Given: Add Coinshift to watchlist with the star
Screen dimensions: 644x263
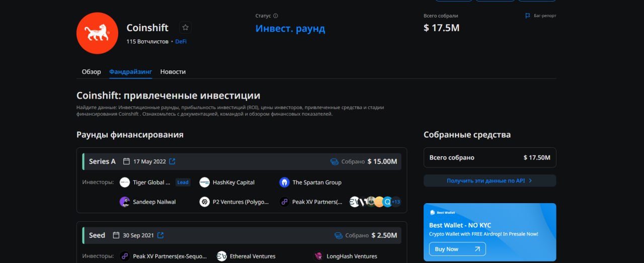Looking at the screenshot, I should (x=185, y=28).
